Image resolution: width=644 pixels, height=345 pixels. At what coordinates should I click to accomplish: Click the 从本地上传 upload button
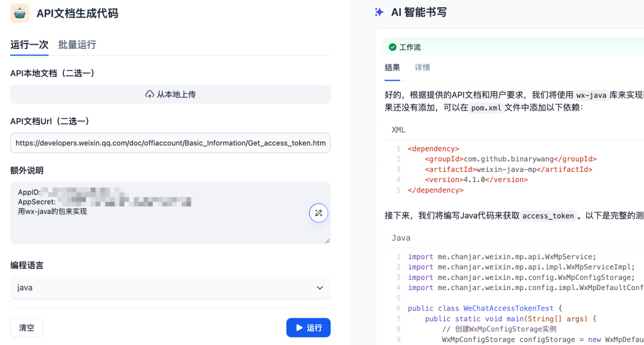pyautogui.click(x=170, y=94)
